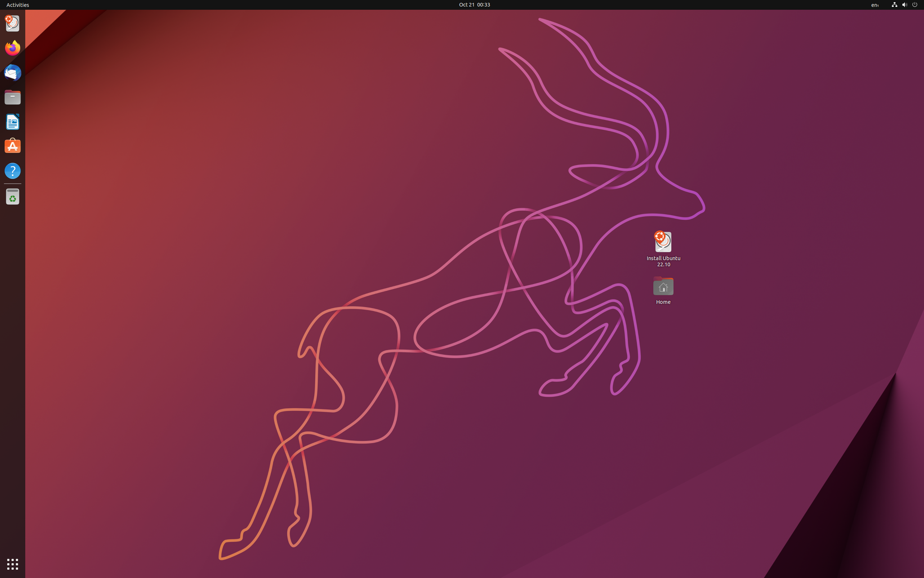Open the Oct 21 00:33 clock menu

pyautogui.click(x=474, y=5)
